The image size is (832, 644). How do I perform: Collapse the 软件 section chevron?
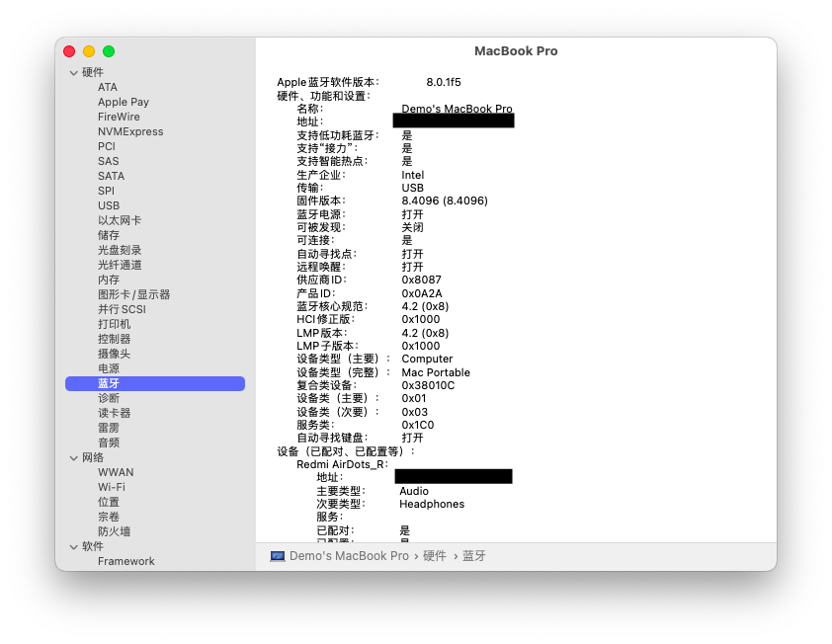[x=74, y=547]
